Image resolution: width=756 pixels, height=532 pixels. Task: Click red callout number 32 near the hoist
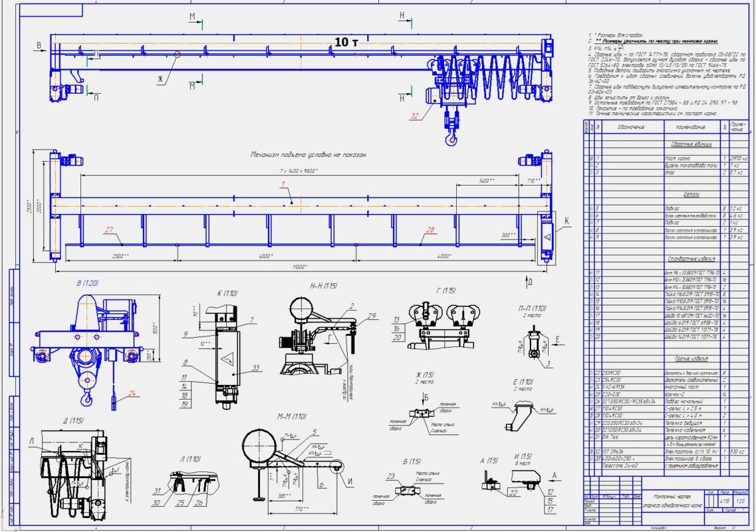[415, 116]
